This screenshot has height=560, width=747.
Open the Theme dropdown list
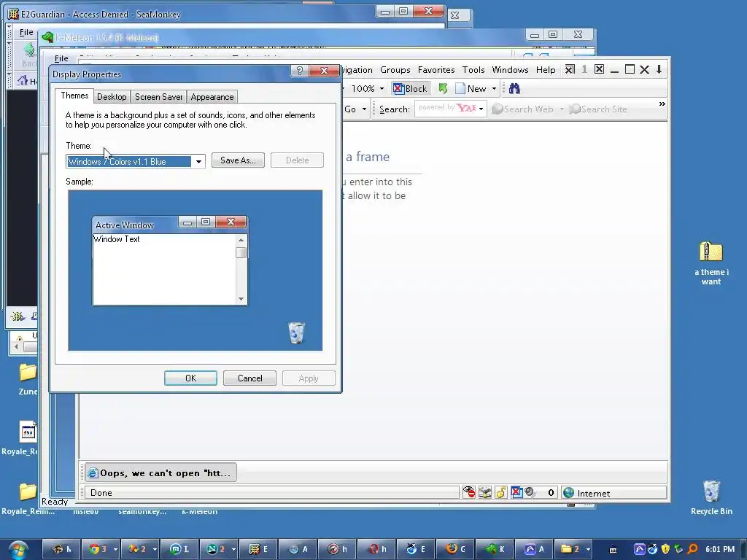(x=198, y=161)
